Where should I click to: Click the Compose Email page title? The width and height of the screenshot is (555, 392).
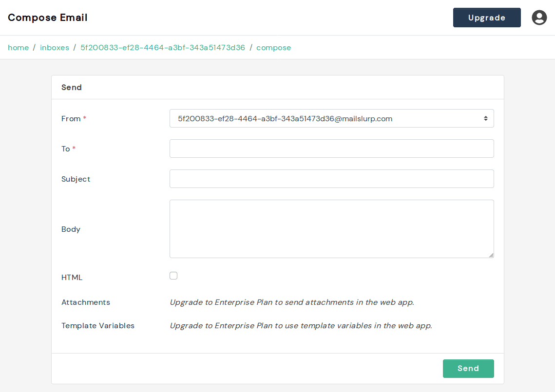(47, 17)
